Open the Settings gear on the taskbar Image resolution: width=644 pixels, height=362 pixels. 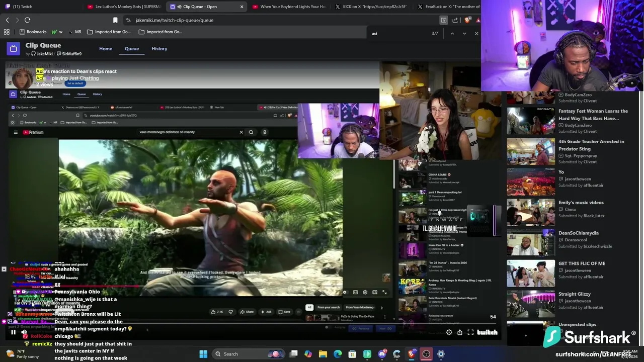441,354
